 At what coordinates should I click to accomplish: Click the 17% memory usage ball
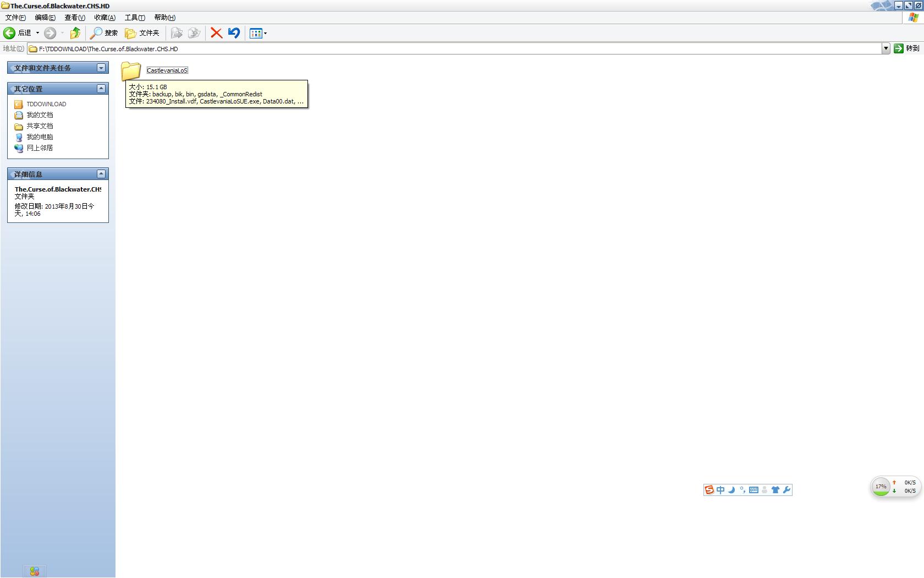[881, 487]
